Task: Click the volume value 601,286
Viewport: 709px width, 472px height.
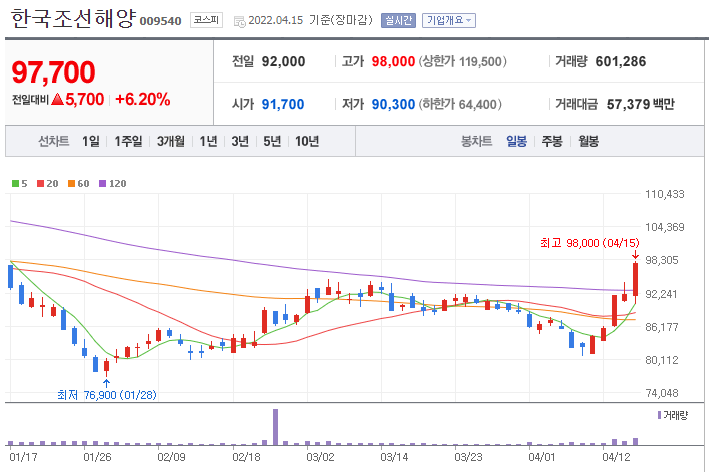Action: click(x=621, y=61)
